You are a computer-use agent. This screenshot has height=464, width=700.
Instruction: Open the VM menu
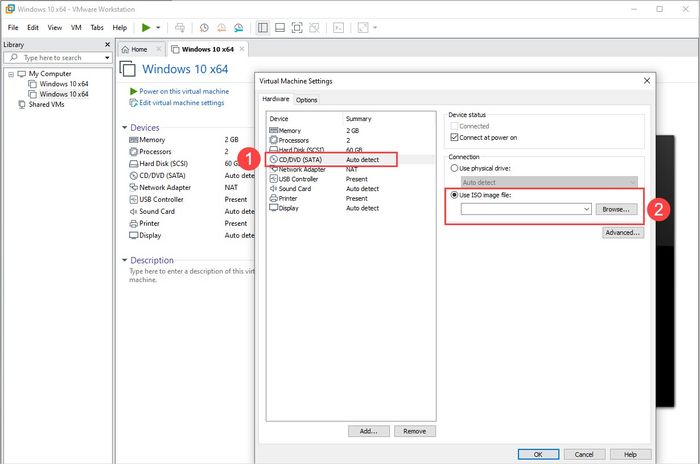(76, 28)
